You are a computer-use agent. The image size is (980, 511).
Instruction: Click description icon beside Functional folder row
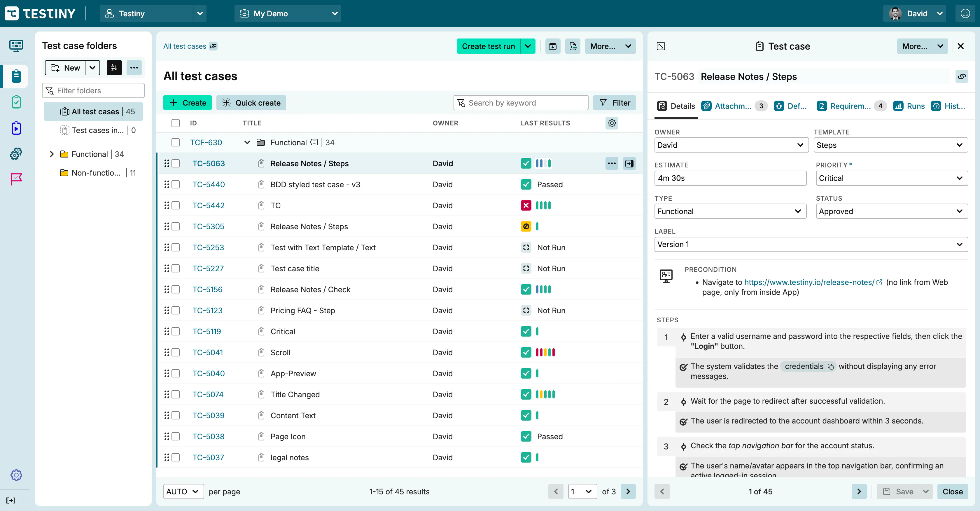click(x=314, y=142)
